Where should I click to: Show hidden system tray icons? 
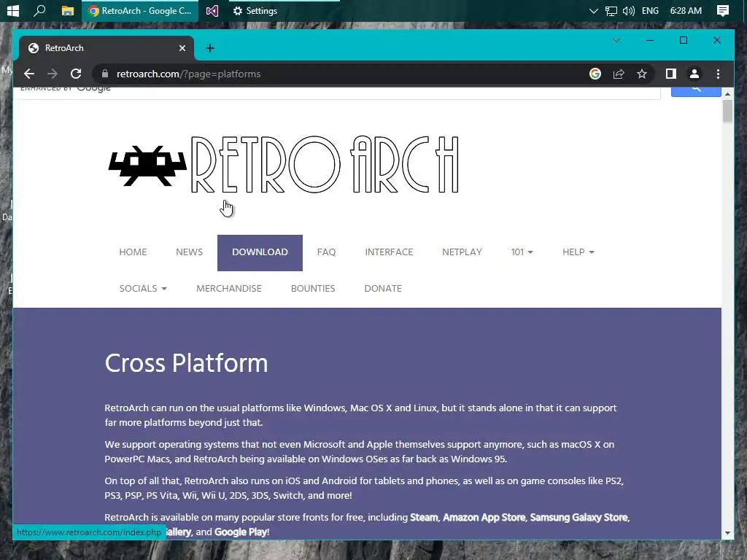coord(593,10)
